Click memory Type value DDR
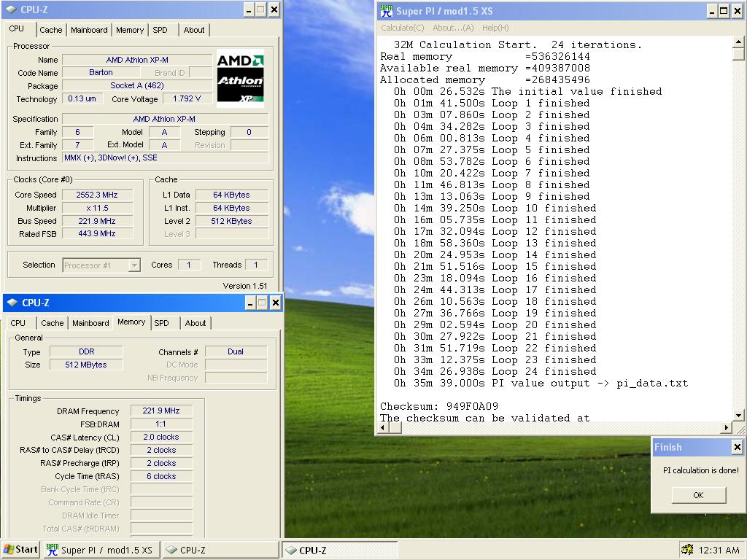 coord(86,351)
